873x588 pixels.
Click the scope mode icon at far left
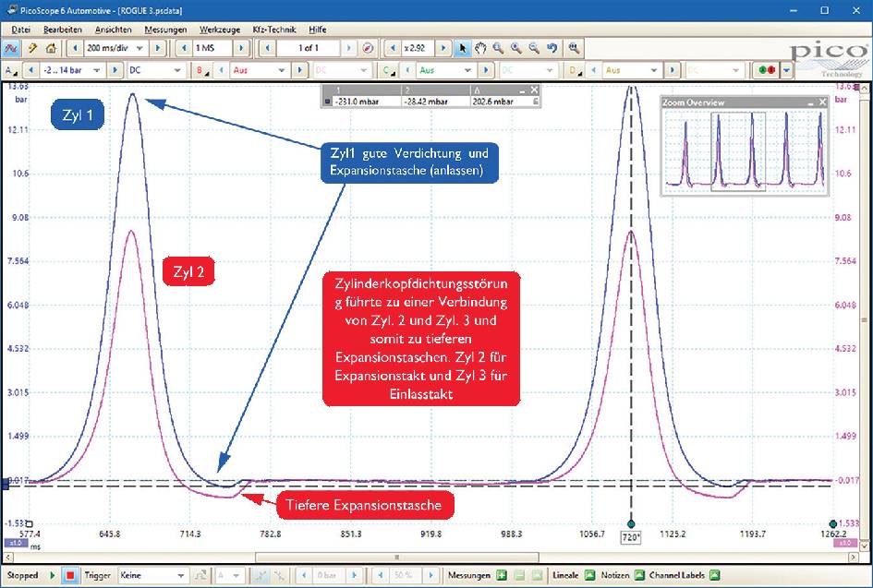tap(12, 48)
